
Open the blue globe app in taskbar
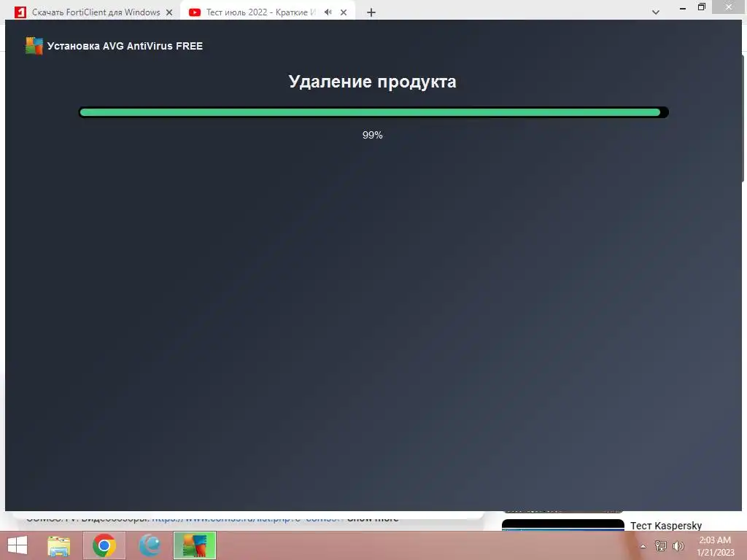coord(150,545)
